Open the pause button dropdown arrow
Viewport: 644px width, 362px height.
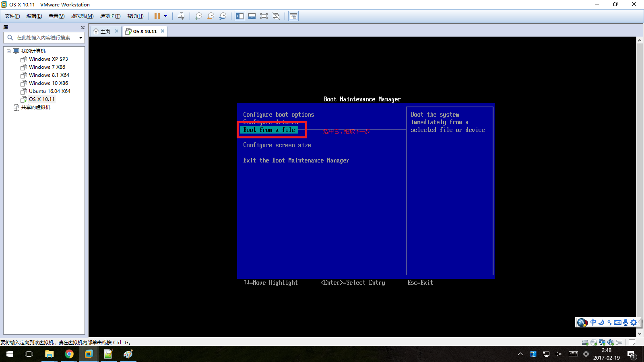coord(165,16)
